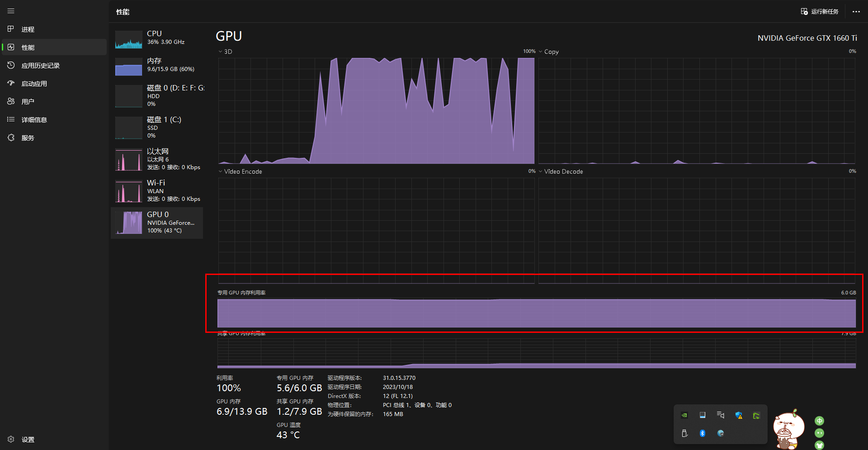Click the Greenshot tray icon
This screenshot has height=450, width=868.
[x=756, y=415]
